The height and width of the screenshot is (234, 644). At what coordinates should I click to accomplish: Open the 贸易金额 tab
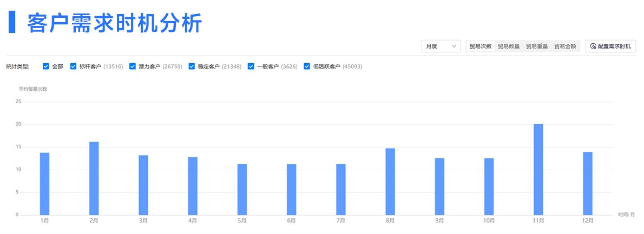click(565, 46)
